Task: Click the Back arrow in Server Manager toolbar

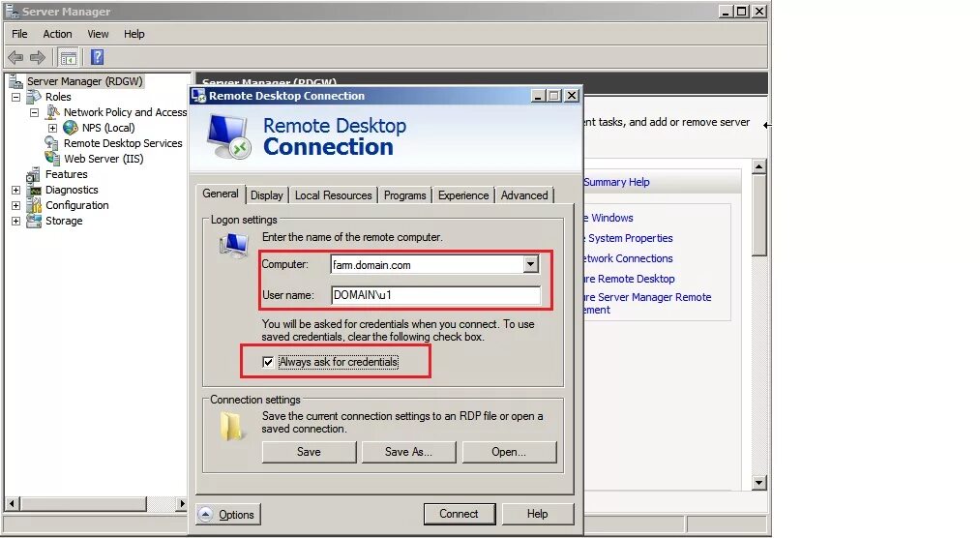Action: tap(15, 57)
